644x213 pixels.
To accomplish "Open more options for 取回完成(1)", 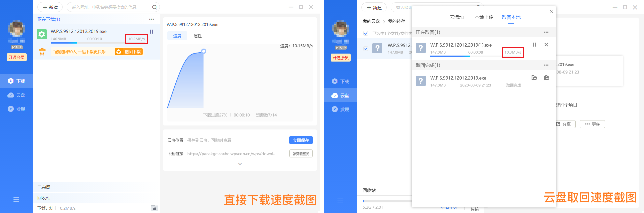I will pos(546,65).
